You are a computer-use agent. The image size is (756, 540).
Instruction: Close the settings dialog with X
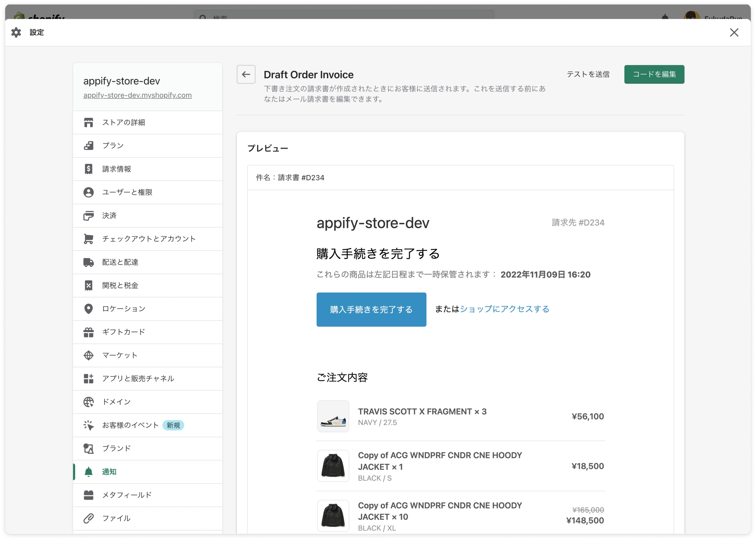point(734,32)
